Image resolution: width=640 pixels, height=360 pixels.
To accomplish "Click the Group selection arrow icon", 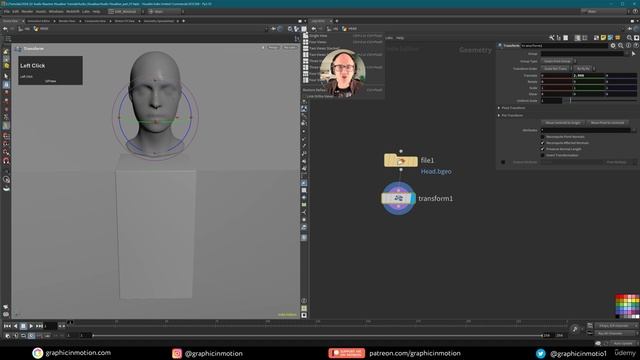I will tap(633, 54).
